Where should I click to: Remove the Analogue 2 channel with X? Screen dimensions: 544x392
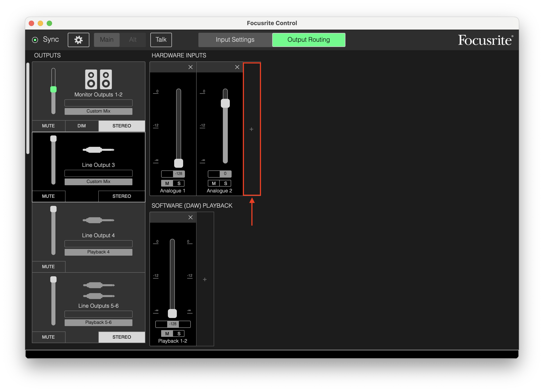(237, 67)
